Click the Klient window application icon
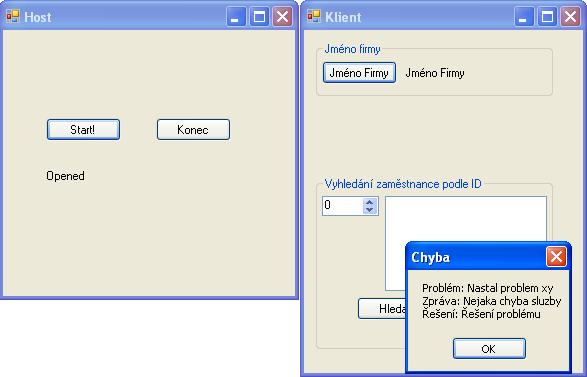Image resolution: width=587 pixels, height=377 pixels. (x=314, y=16)
